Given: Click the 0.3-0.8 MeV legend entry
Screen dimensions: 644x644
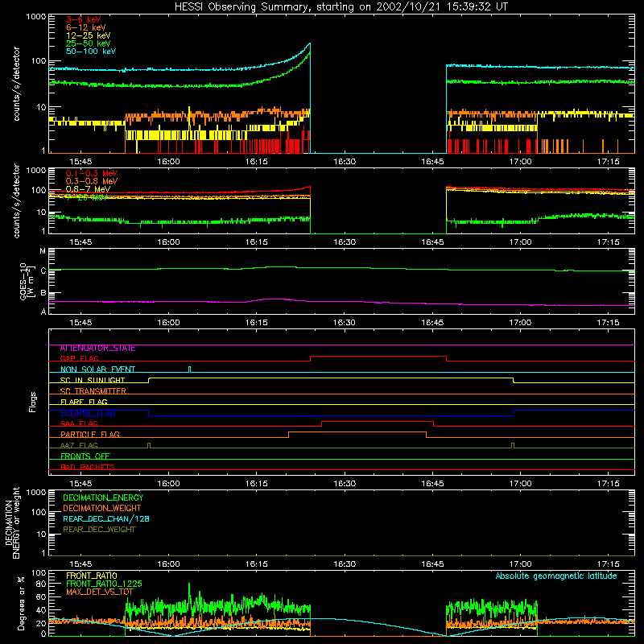Looking at the screenshot, I should 92,181.
